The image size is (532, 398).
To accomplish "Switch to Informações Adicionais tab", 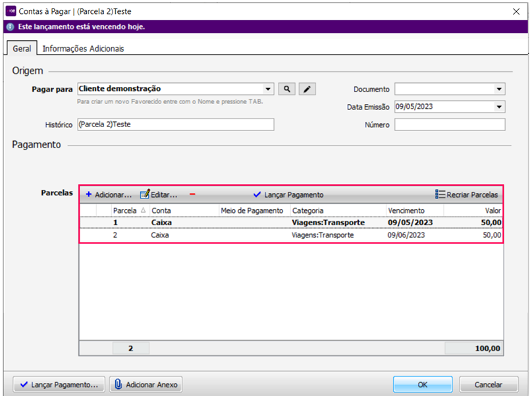I will click(x=83, y=49).
